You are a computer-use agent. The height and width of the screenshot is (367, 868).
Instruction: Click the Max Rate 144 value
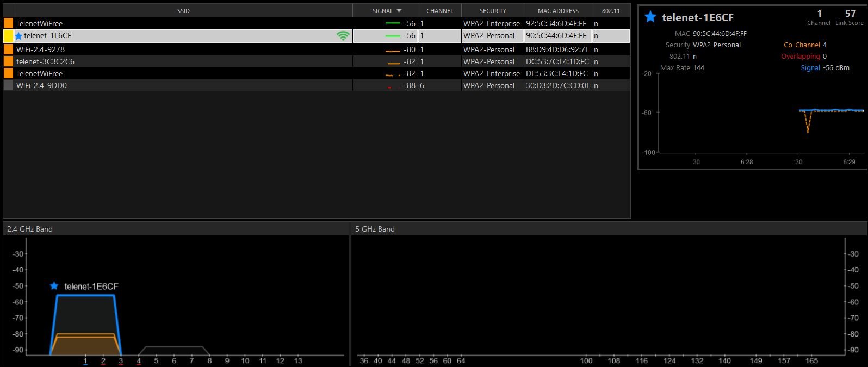pos(698,68)
